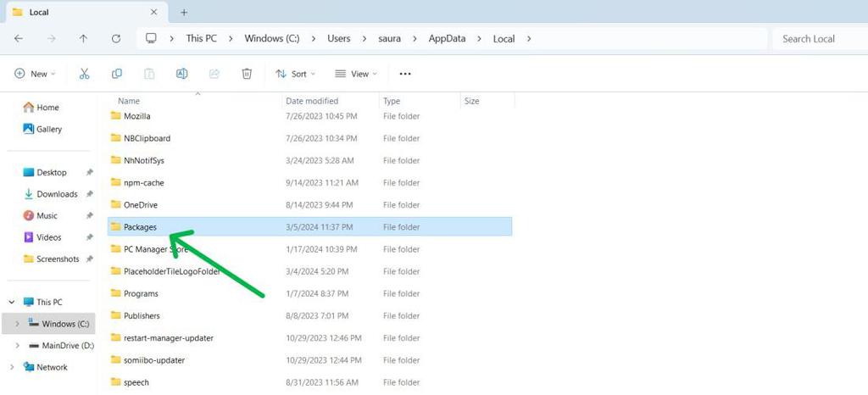The width and height of the screenshot is (868, 395).
Task: Open pinned Screenshots folder
Action: pyautogui.click(x=52, y=259)
